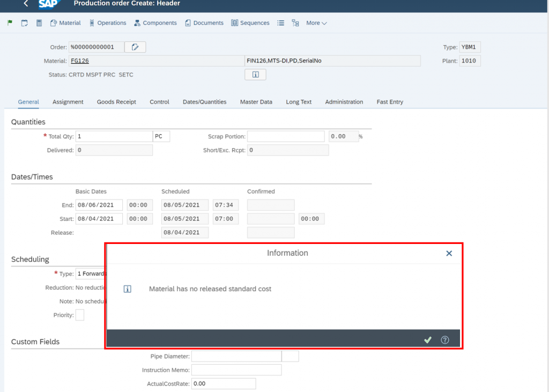Image resolution: width=549 pixels, height=392 pixels.
Task: Click the Scrap Portion input field
Action: coord(286,136)
